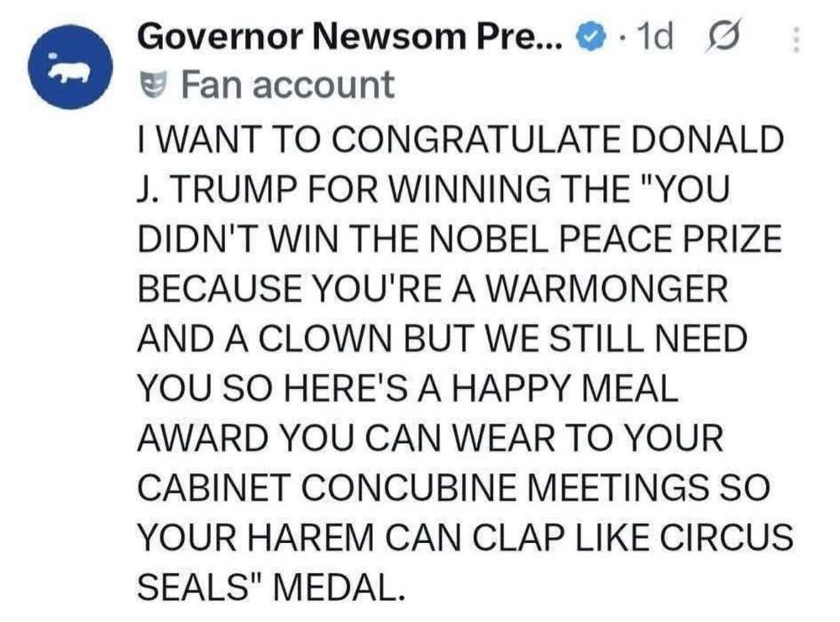Viewport: 840px width, 622px height.
Task: Click the blue verified checkmark badge
Action: coord(590,39)
